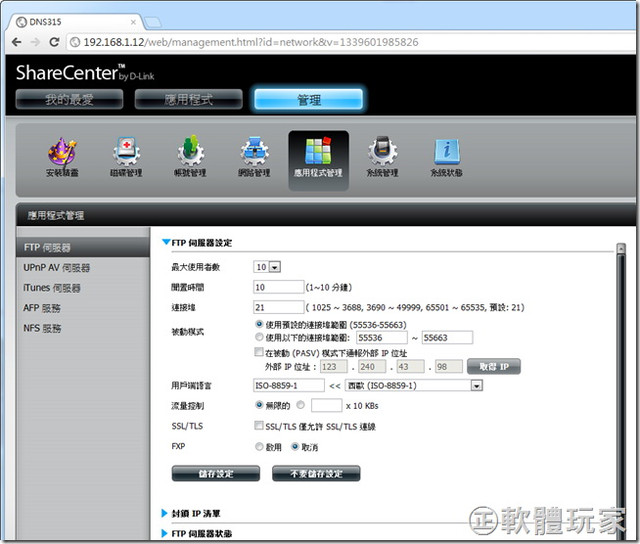
Task: Click the client language ISO-8859-1 text field
Action: [289, 385]
